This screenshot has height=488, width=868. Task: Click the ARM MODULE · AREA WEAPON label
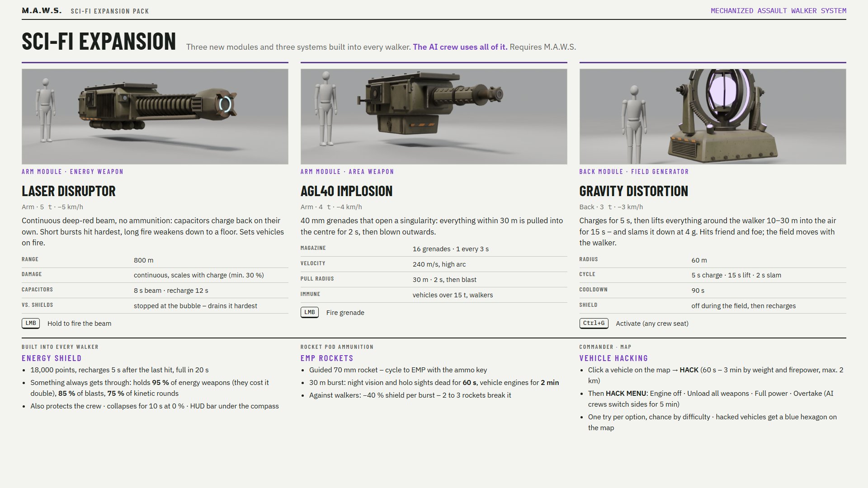pos(347,172)
